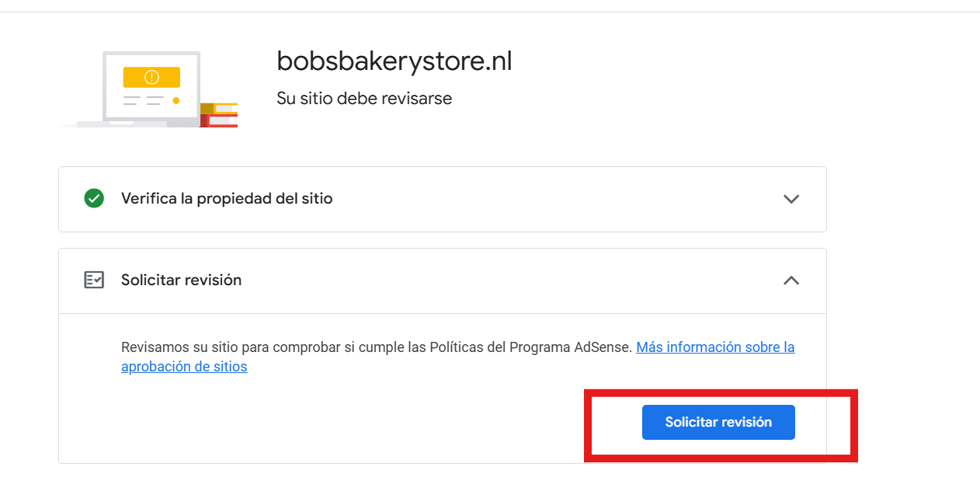Screen dimensions: 980x495
Task: Click the monitor stand base
Action: pos(122,124)
